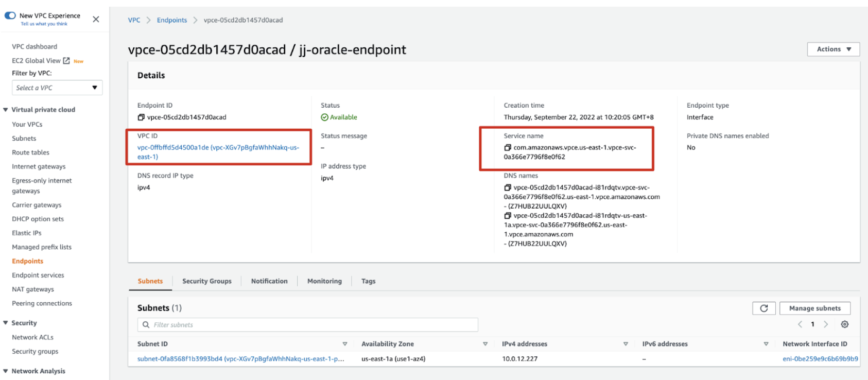Screen dimensions: 868x380
Task: Focus the Filter subnets search field
Action: click(308, 325)
